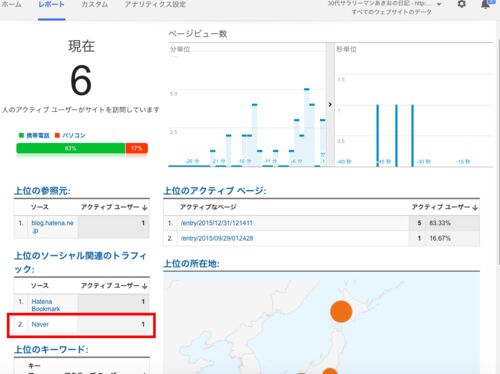Click green mobile segment of device bar
500x374 pixels.
coord(71,148)
